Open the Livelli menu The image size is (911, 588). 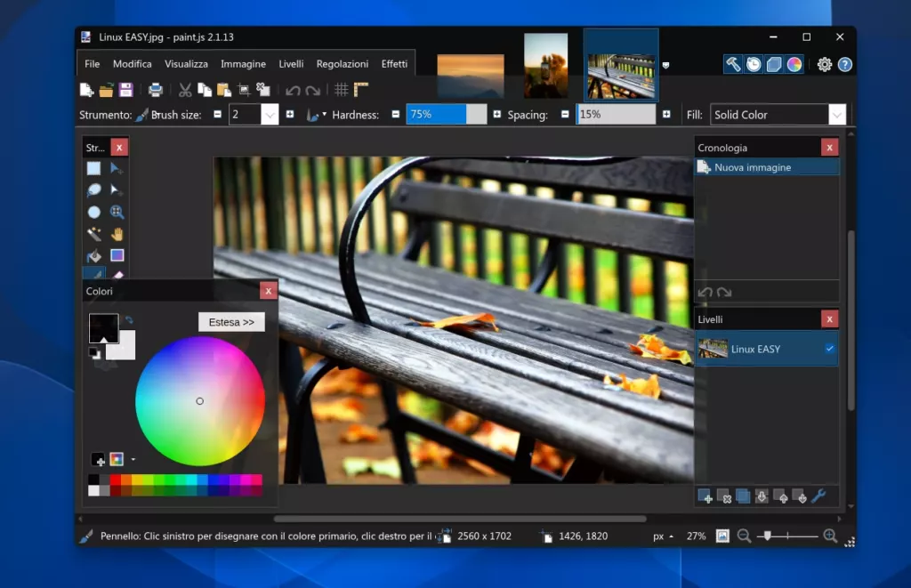pos(291,64)
